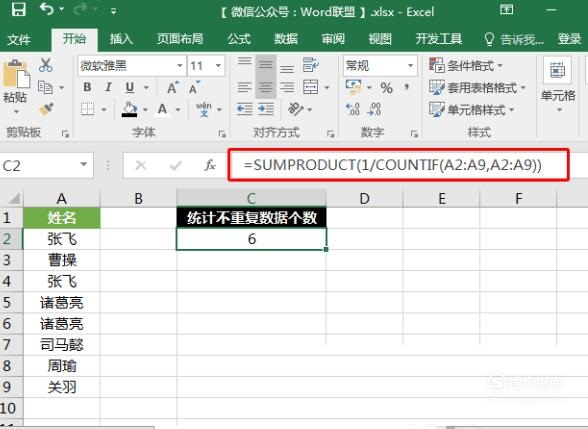Click the Cut scissors icon

pos(46,65)
